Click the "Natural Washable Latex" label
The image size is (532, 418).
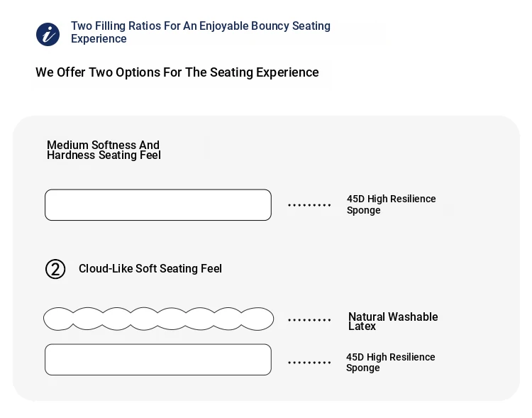pyautogui.click(x=393, y=317)
